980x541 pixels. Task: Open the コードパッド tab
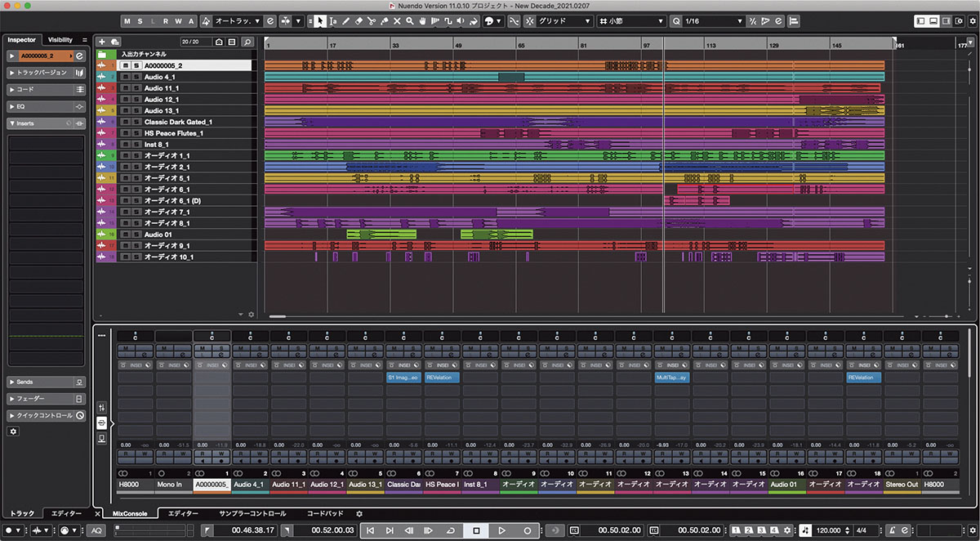pyautogui.click(x=325, y=514)
